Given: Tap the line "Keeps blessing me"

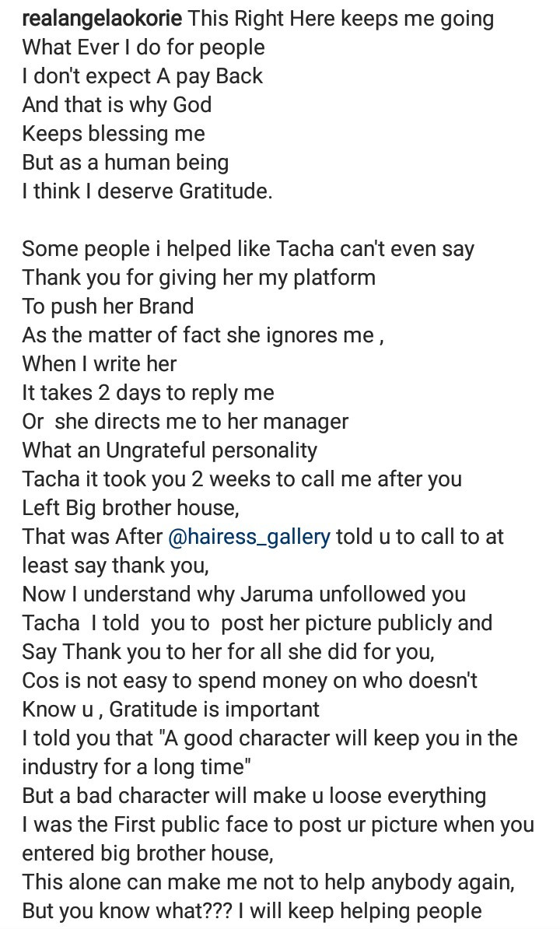Looking at the screenshot, I should (114, 134).
